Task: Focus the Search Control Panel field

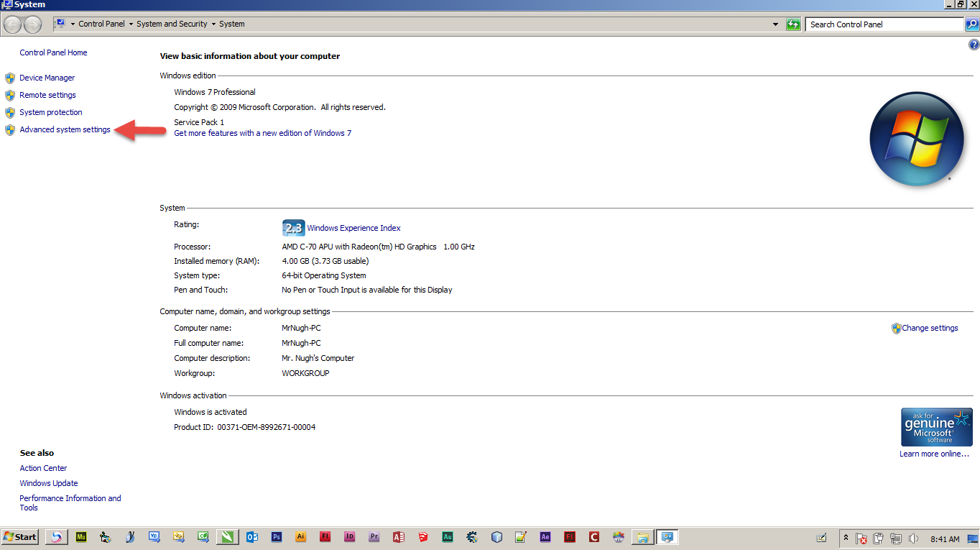Action: click(884, 24)
